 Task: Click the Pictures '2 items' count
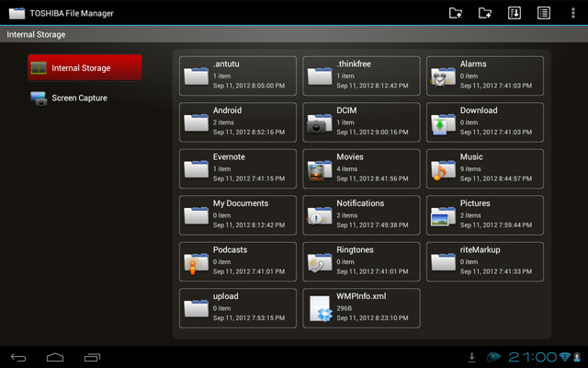click(470, 215)
